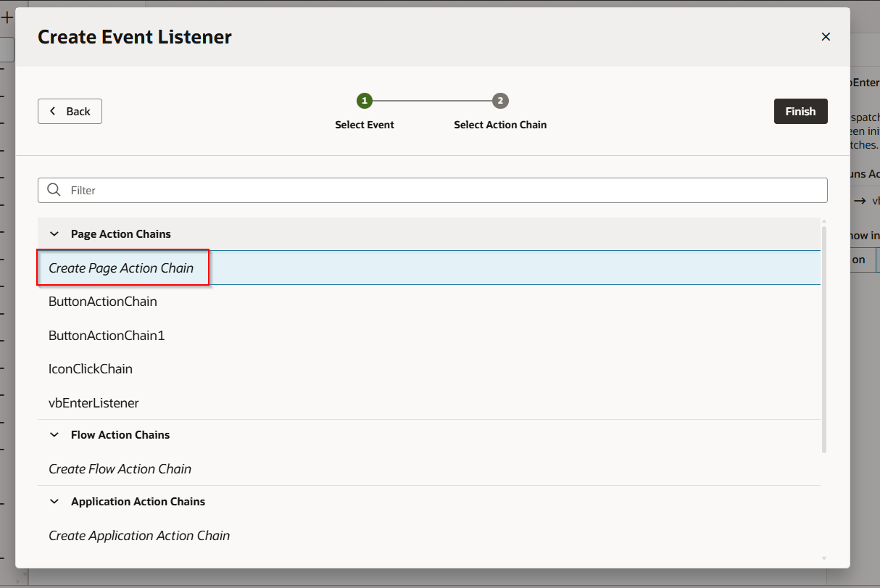Click step 2 Select Action Chain indicator

tap(500, 101)
